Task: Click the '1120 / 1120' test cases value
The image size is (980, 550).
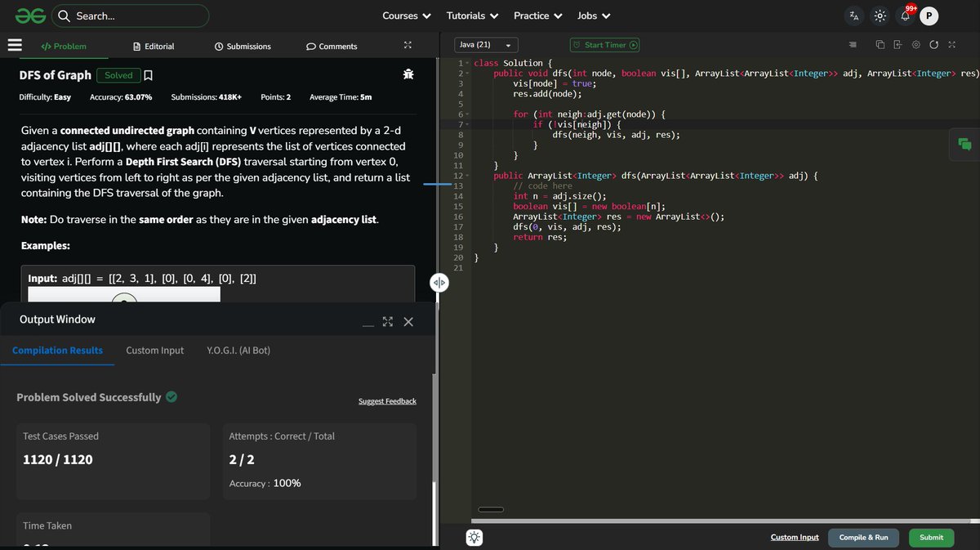Action: click(x=58, y=459)
